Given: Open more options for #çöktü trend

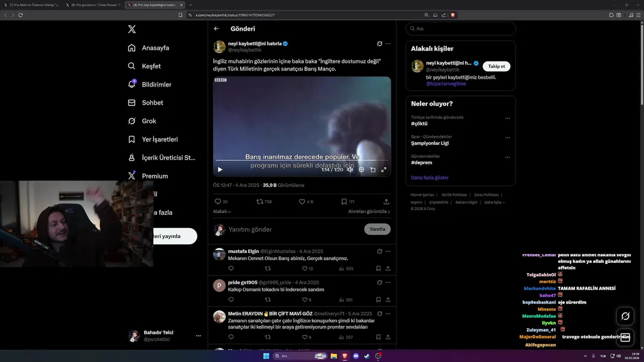Looking at the screenshot, I should click(507, 118).
